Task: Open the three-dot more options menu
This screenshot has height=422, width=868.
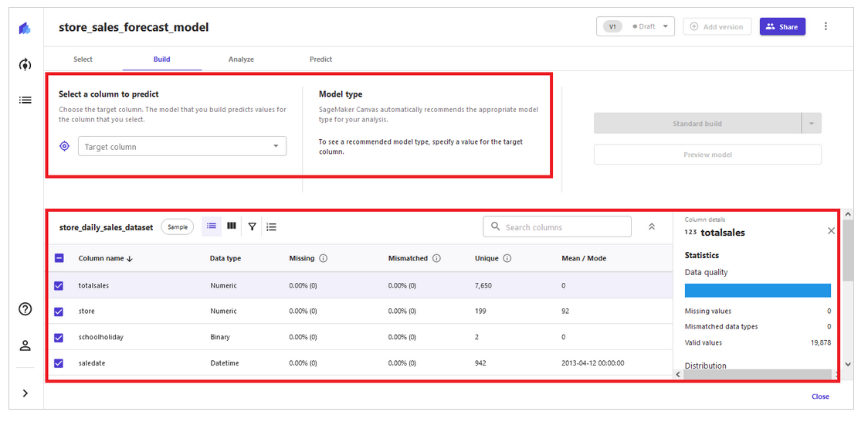Action: coord(826,26)
